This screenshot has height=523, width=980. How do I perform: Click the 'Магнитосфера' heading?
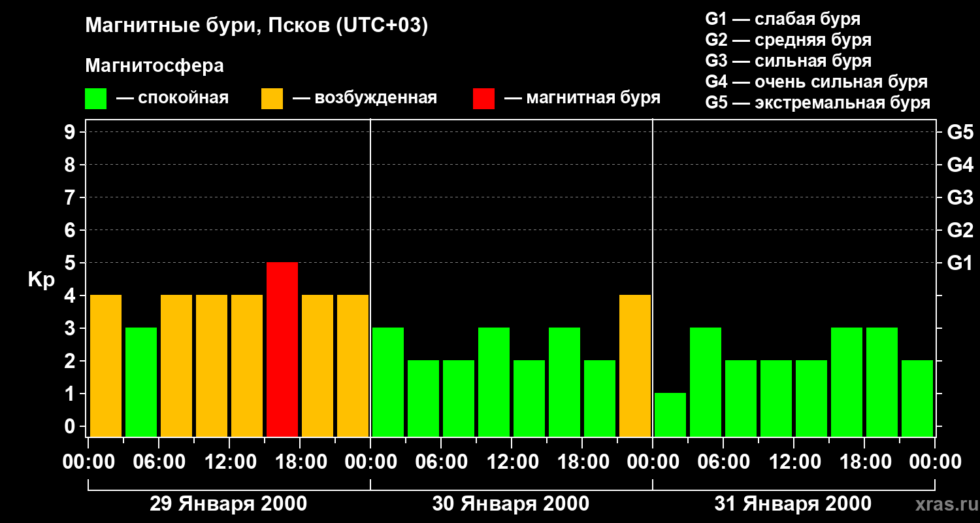tap(154, 67)
